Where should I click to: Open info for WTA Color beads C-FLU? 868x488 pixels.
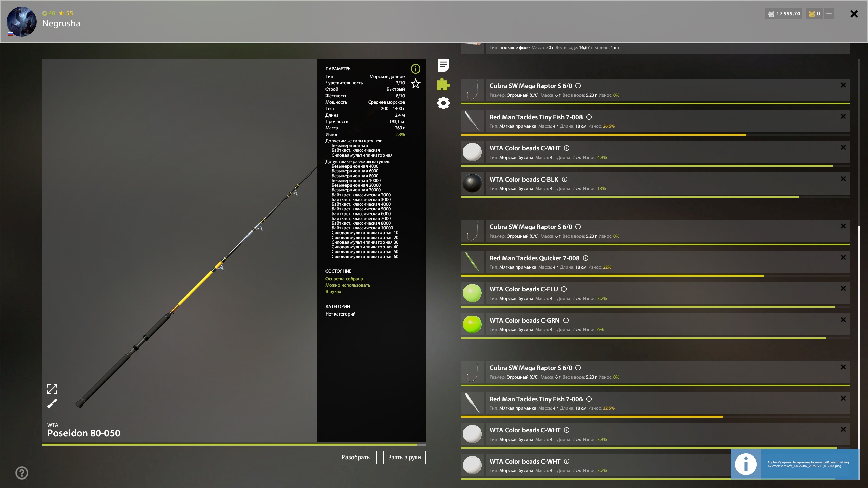coord(564,289)
